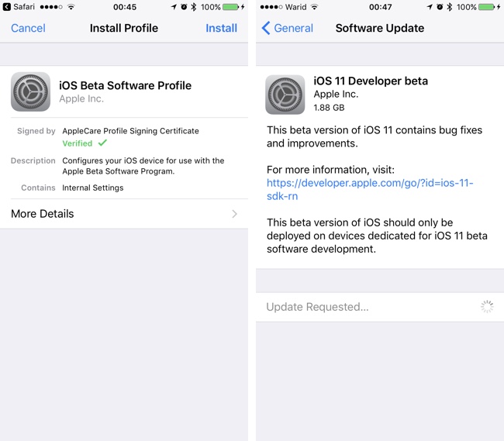
Task: Tap the iOS Beta Software Profile gear icon
Action: pos(30,92)
